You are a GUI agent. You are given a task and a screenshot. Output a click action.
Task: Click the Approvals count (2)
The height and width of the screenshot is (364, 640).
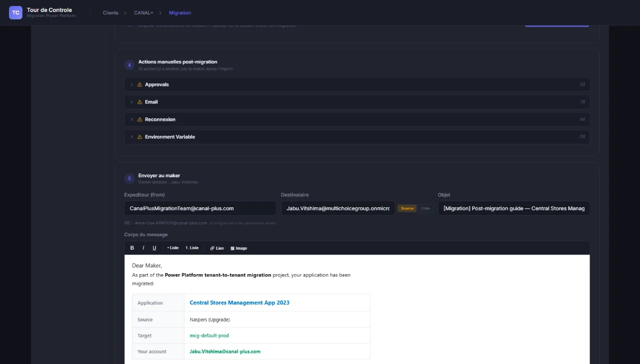582,84
